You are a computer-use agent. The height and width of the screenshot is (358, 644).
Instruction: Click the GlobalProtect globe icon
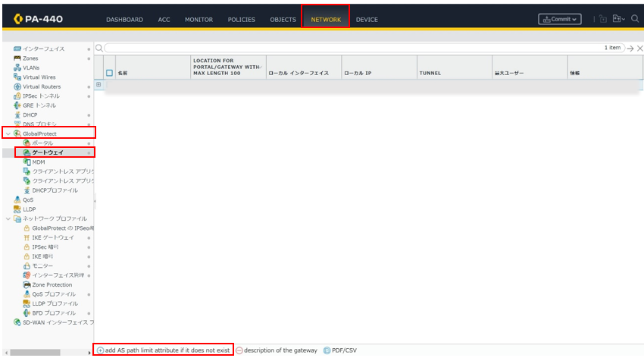(x=17, y=133)
